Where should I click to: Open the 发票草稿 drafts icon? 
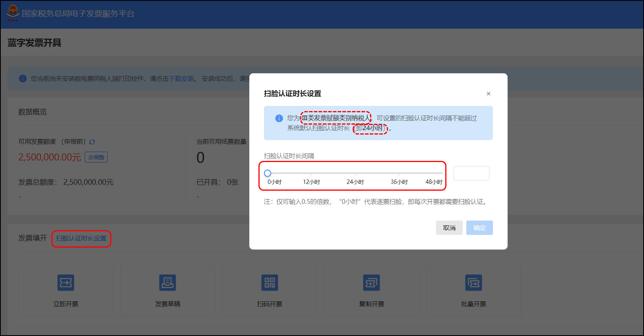click(x=167, y=283)
